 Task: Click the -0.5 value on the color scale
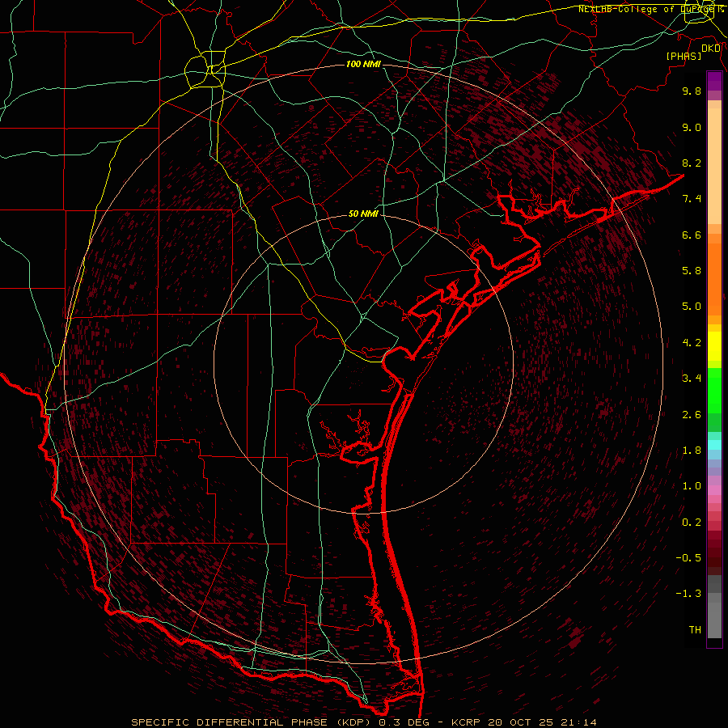[688, 558]
